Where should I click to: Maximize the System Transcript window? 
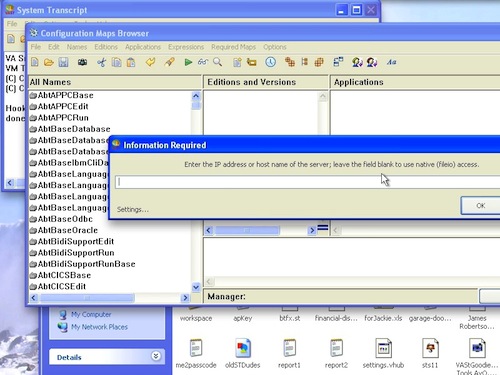coord(356,10)
